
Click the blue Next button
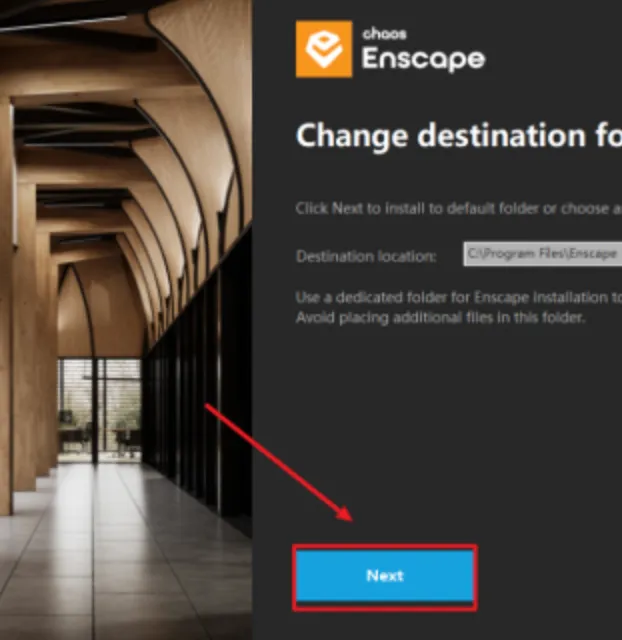tap(384, 576)
